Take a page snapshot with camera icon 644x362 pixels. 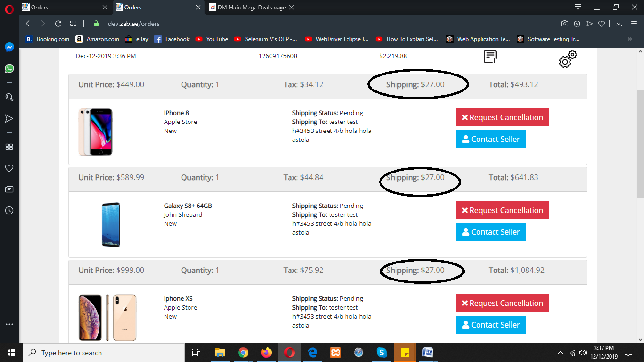[564, 24]
